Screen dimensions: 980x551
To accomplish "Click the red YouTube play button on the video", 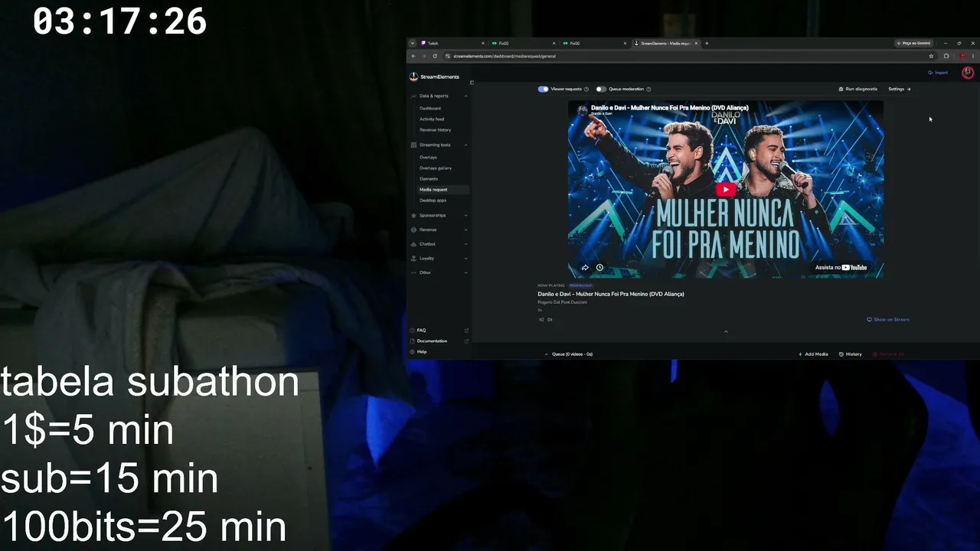I will [x=725, y=190].
